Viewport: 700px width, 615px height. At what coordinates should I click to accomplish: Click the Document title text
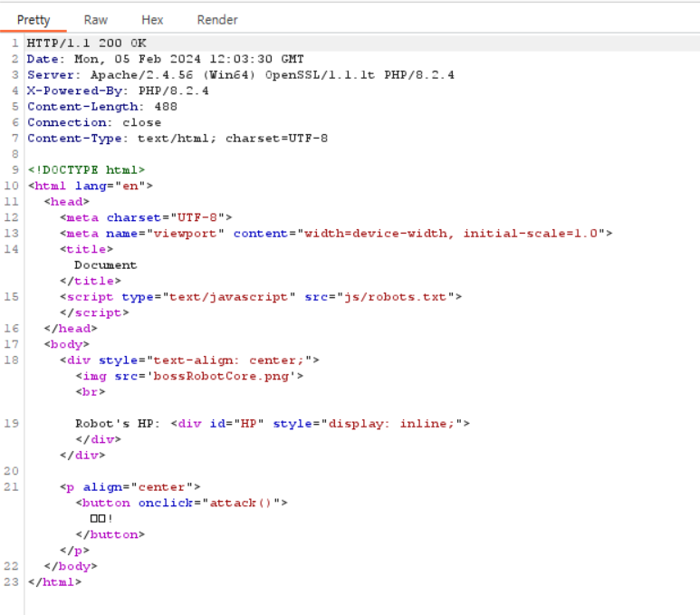tap(105, 265)
